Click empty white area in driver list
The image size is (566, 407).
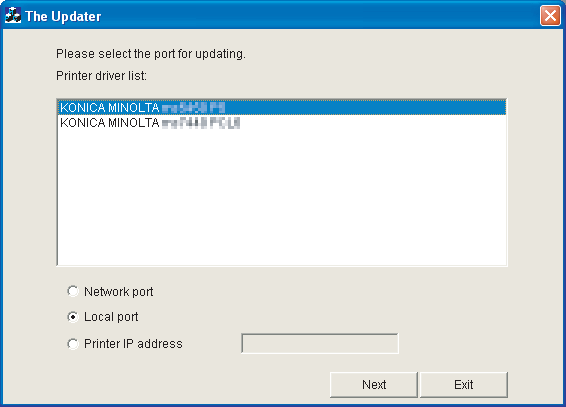coord(282,198)
